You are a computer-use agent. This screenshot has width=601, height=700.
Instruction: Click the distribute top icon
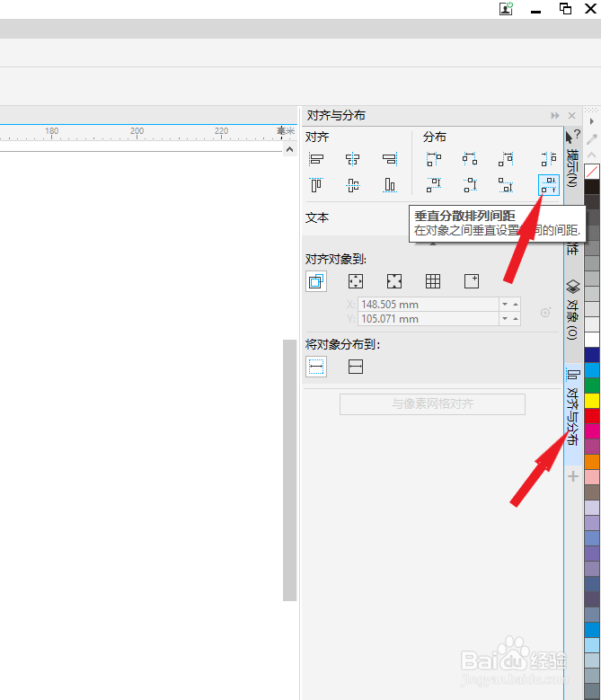(433, 185)
